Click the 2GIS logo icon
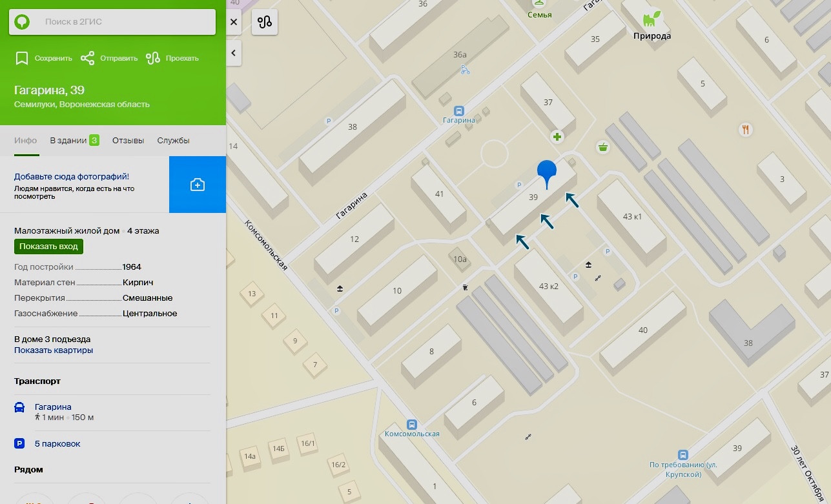The width and height of the screenshot is (831, 504). pos(22,22)
